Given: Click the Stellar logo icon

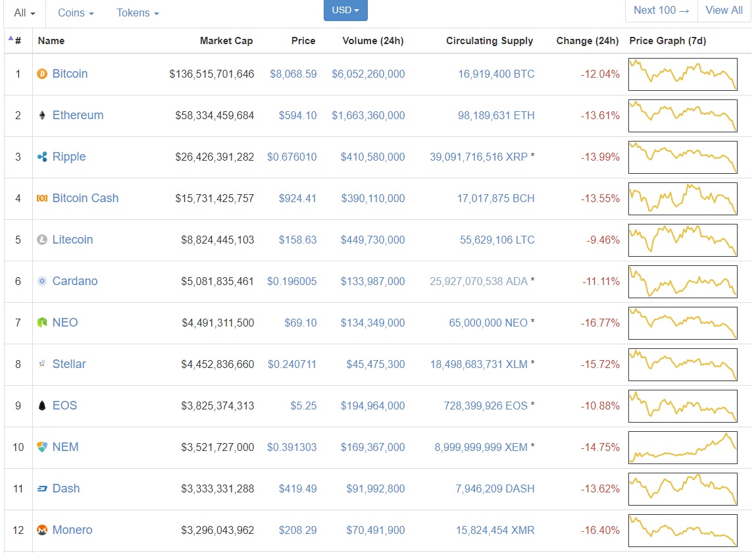Looking at the screenshot, I should pos(42,364).
